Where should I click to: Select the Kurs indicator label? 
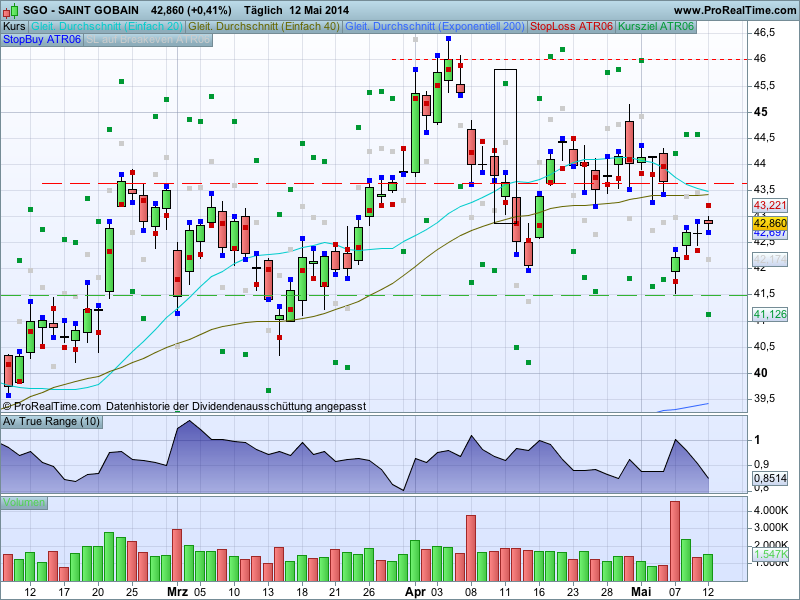pos(14,27)
